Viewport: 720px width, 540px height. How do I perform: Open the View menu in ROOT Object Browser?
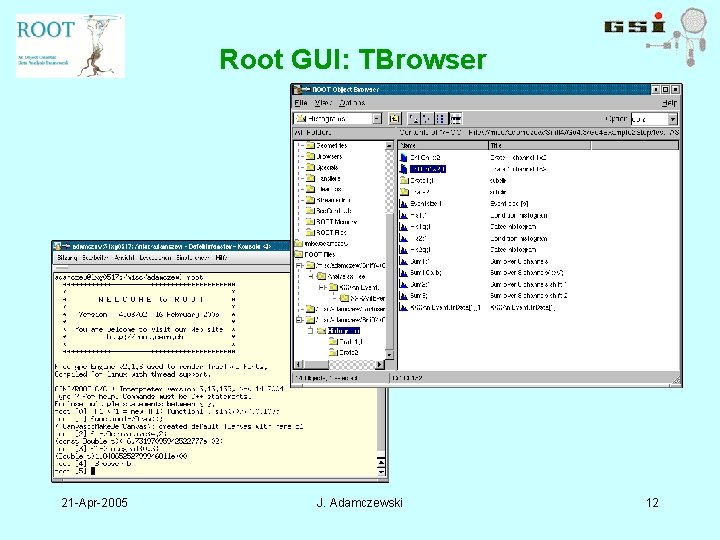(323, 103)
